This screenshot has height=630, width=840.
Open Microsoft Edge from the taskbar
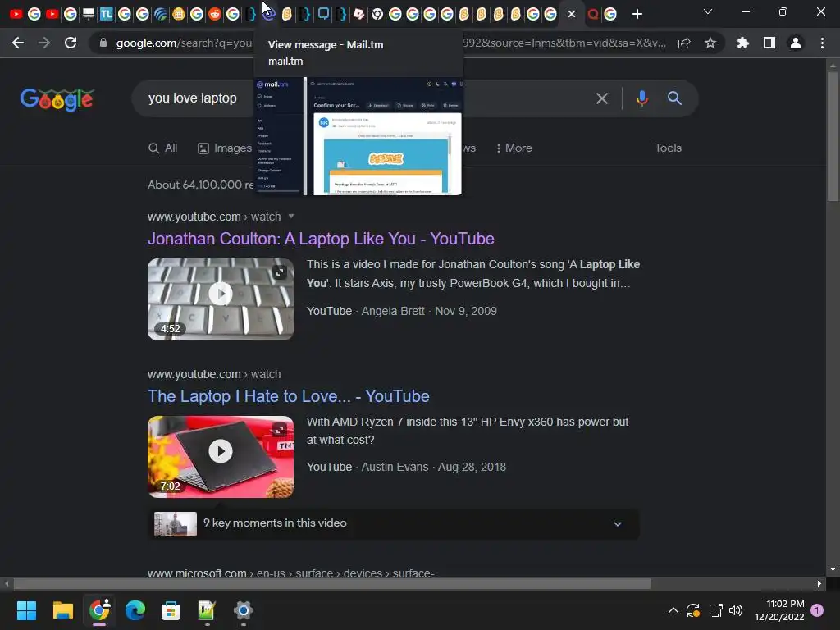tap(135, 610)
